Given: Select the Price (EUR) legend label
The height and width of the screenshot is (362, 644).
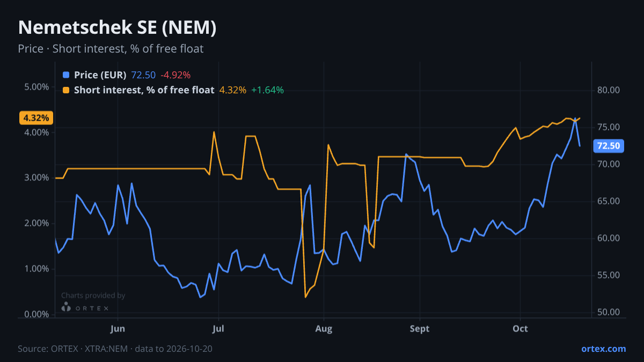Looking at the screenshot, I should tap(100, 75).
